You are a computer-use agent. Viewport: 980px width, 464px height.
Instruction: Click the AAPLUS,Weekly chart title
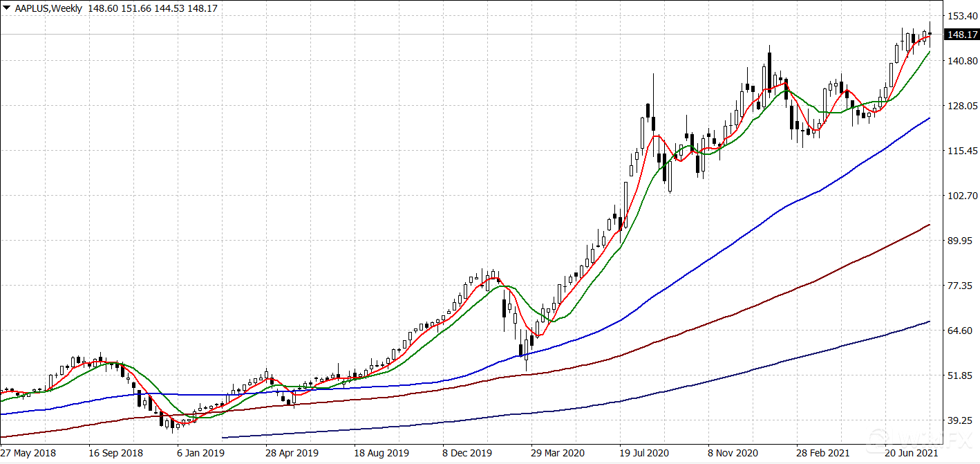pyautogui.click(x=48, y=8)
